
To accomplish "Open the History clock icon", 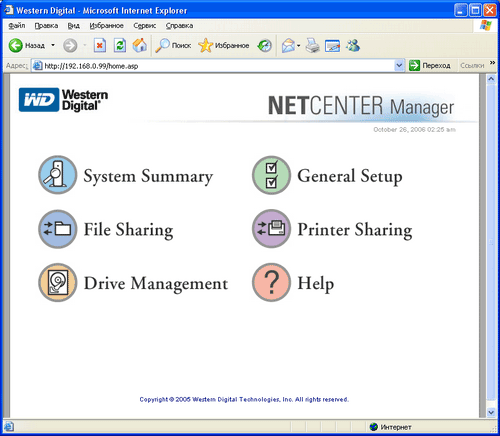I will (265, 45).
